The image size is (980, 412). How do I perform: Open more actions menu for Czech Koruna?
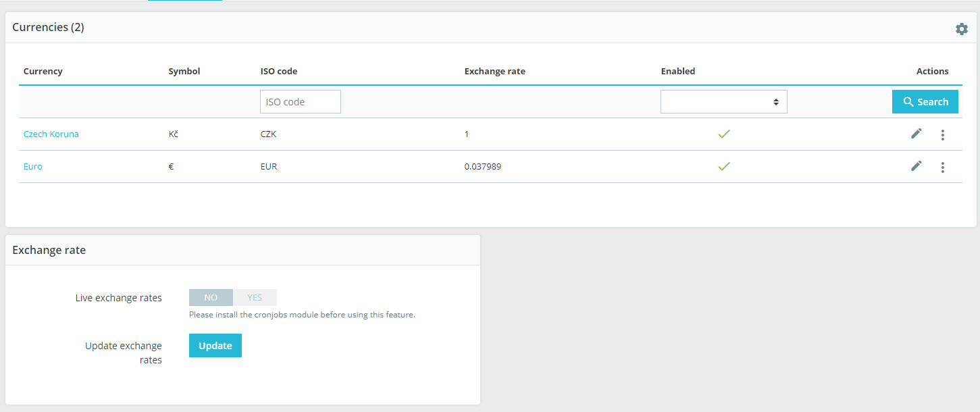[x=943, y=135]
